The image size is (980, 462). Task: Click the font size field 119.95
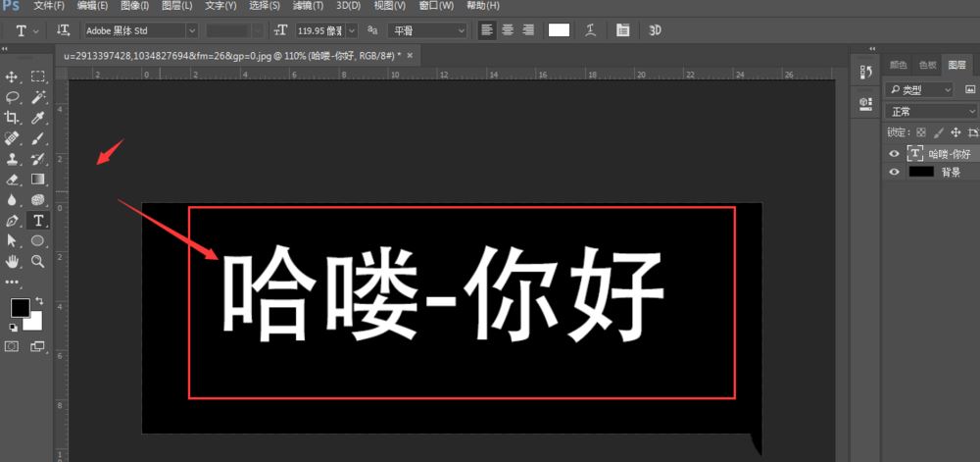[320, 30]
